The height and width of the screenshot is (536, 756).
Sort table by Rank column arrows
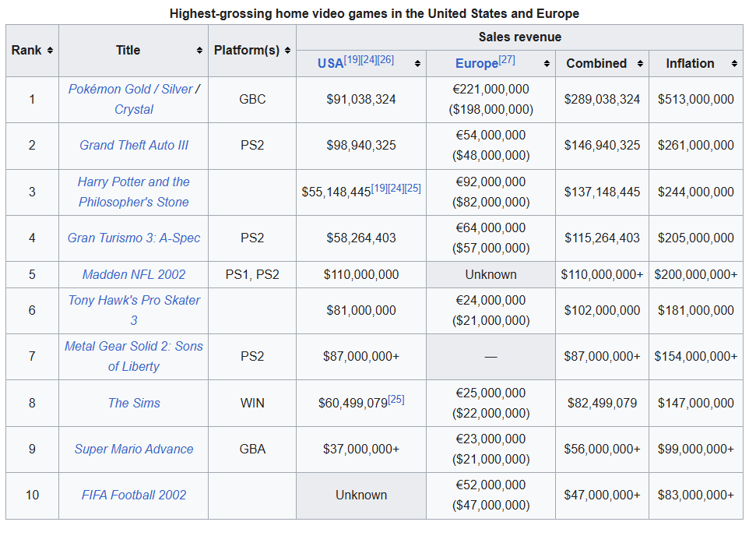tap(51, 51)
